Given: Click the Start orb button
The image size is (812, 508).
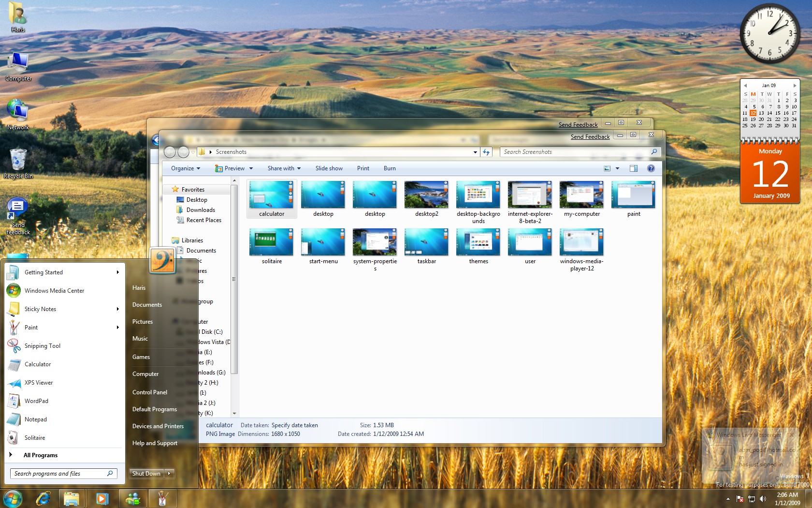Looking at the screenshot, I should (x=13, y=498).
